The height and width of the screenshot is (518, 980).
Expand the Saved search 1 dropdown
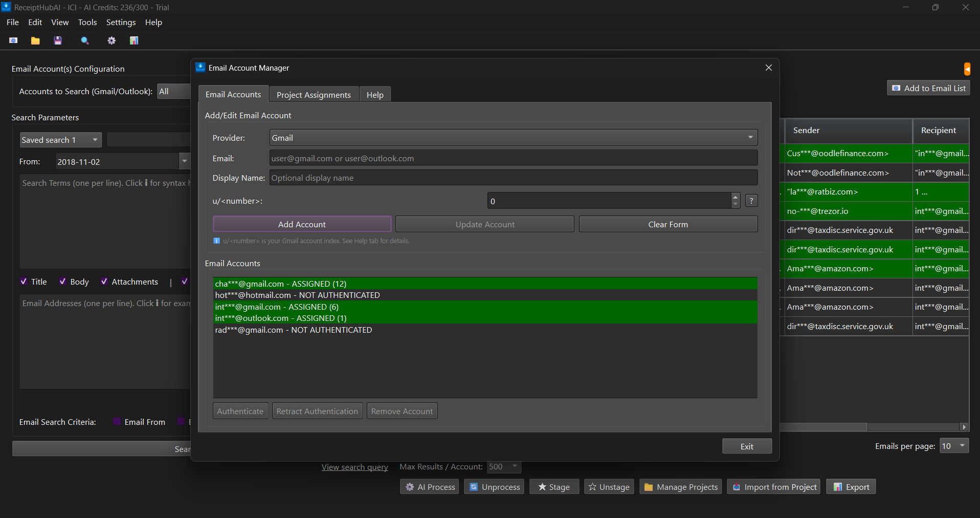60,140
